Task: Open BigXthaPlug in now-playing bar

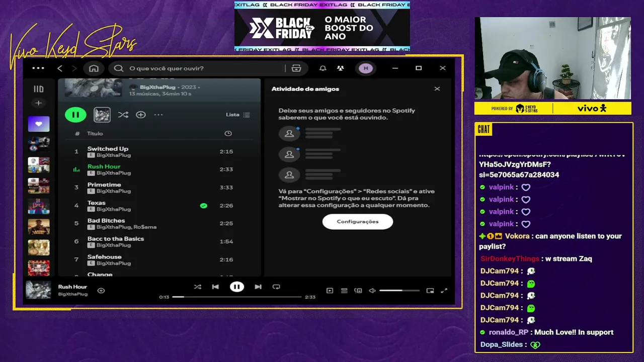Action: click(73, 294)
